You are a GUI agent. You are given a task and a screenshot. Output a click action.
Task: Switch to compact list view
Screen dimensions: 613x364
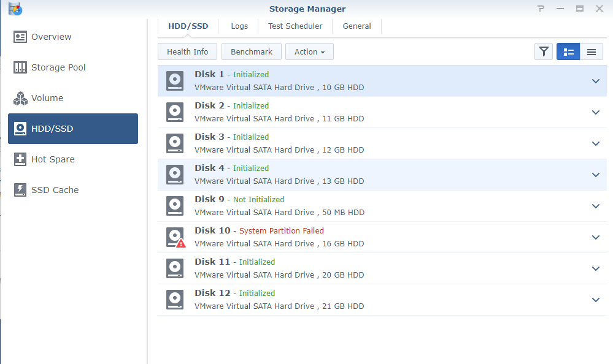coord(592,52)
